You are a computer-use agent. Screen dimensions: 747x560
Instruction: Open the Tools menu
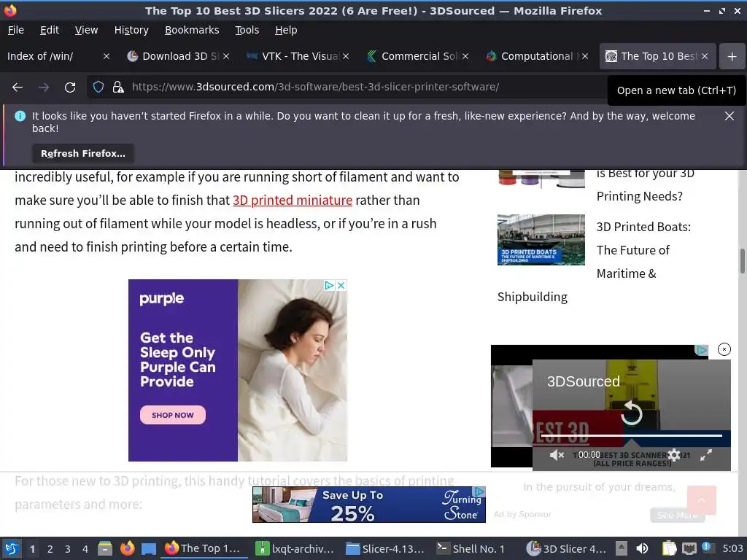pyautogui.click(x=247, y=30)
